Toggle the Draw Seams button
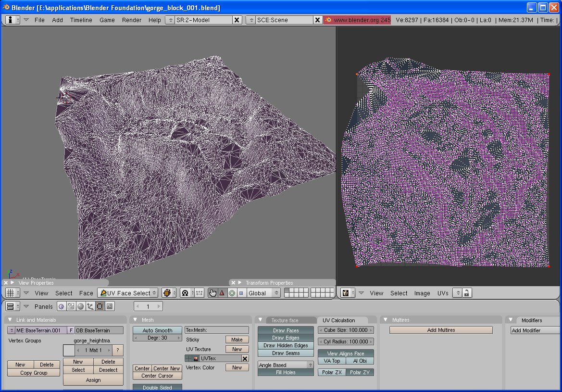Image resolution: width=562 pixels, height=392 pixels. pos(286,353)
